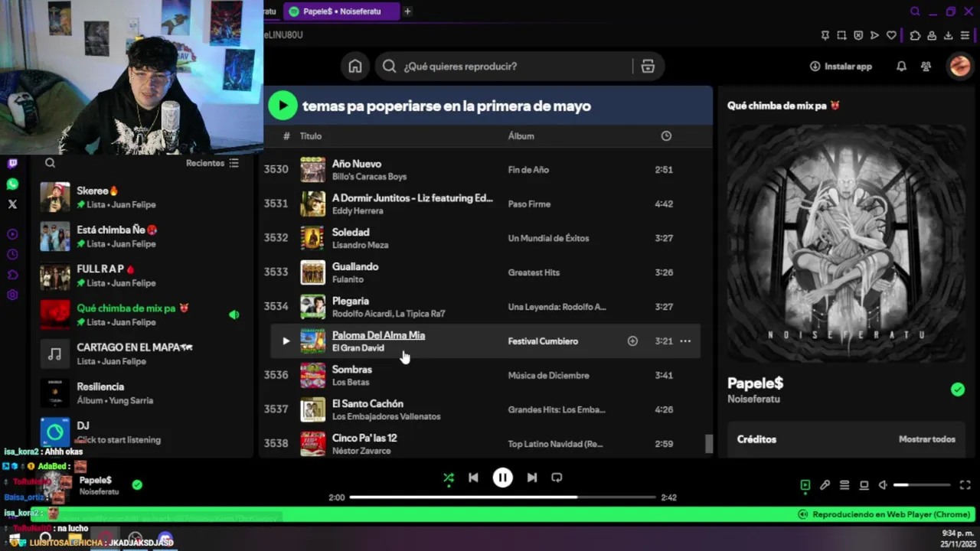This screenshot has width=980, height=551.
Task: Click the tracklist vertical scrollbar
Action: tap(708, 444)
